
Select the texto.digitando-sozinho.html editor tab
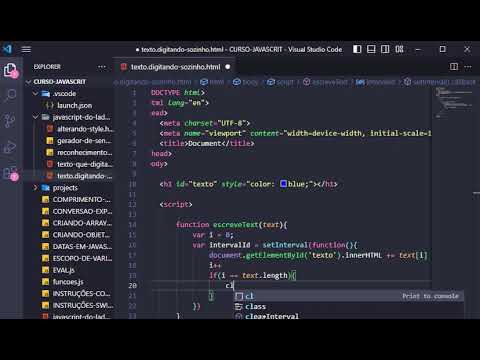175,67
